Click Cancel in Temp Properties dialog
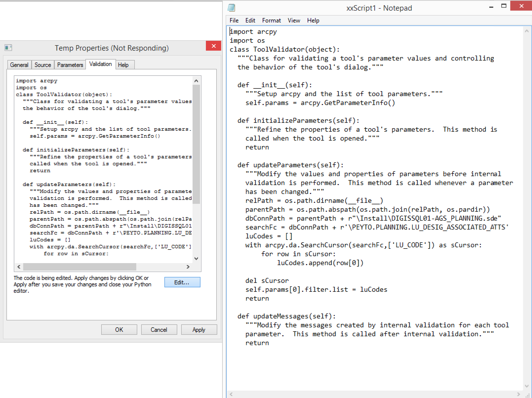The width and height of the screenshot is (532, 398). 159,330
